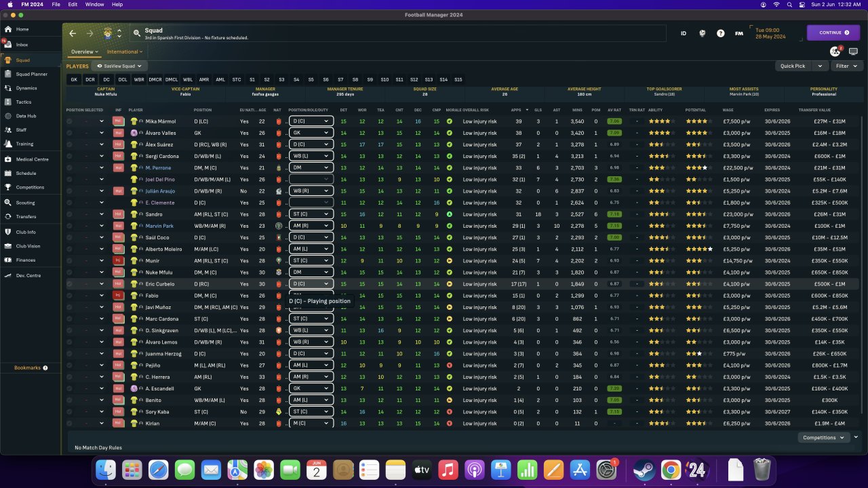
Task: Open the Schedule screen
Action: click(x=26, y=173)
